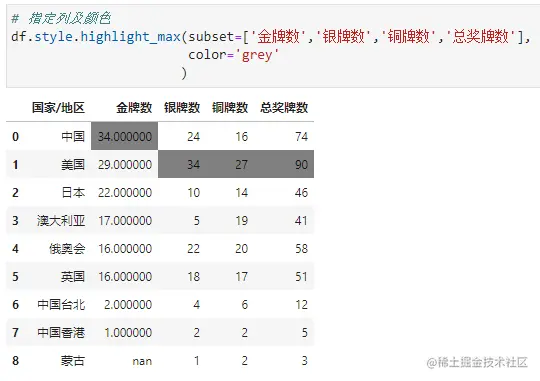Viewport: 540px width, 381px height.
Task: Click the bronze value 20 for 俄奥会
Action: 241,248
